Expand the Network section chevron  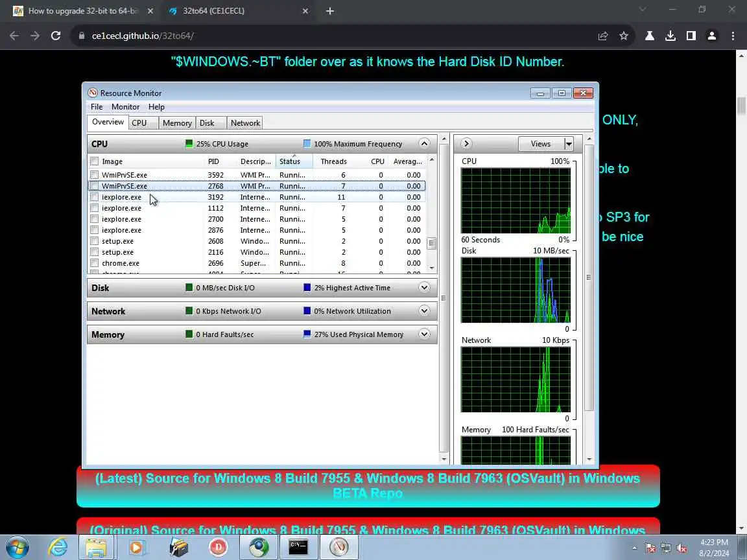point(424,311)
